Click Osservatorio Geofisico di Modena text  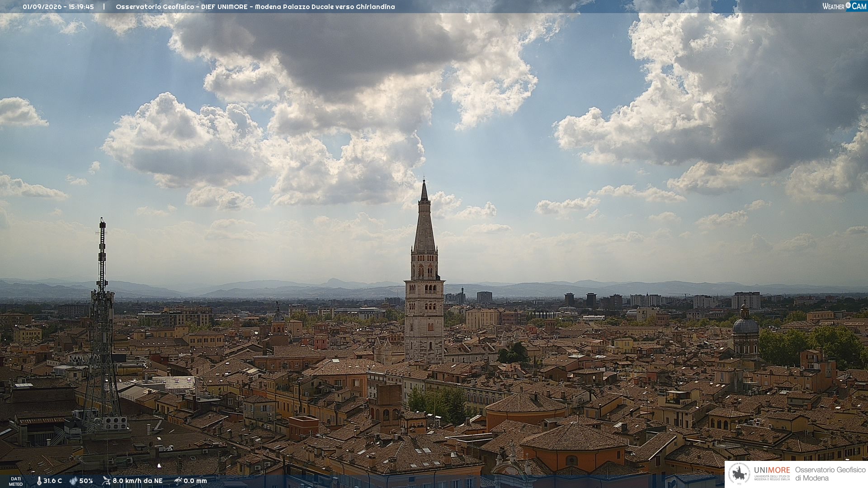830,474
